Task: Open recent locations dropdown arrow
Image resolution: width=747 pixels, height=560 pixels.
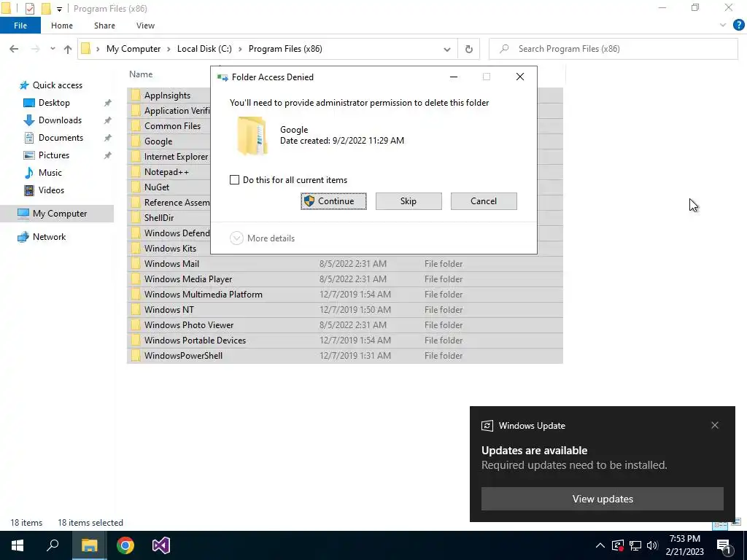Action: [x=53, y=49]
